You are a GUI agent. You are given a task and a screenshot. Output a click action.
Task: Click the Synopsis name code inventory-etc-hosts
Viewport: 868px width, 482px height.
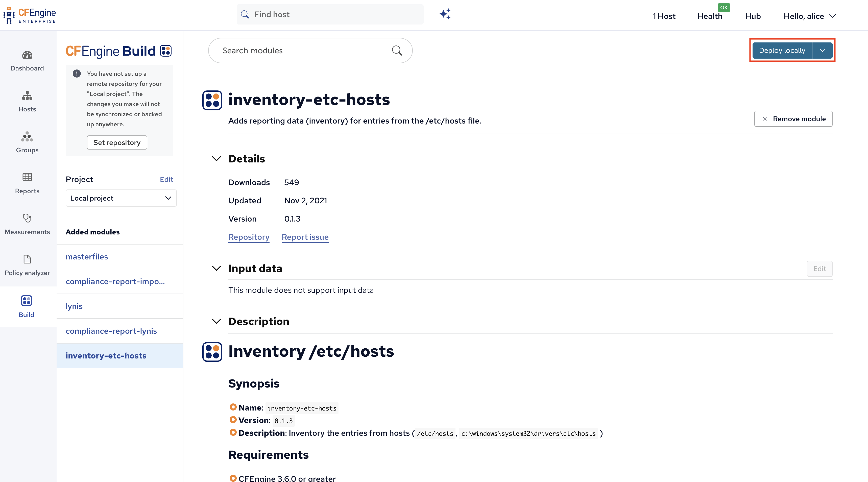(x=302, y=408)
